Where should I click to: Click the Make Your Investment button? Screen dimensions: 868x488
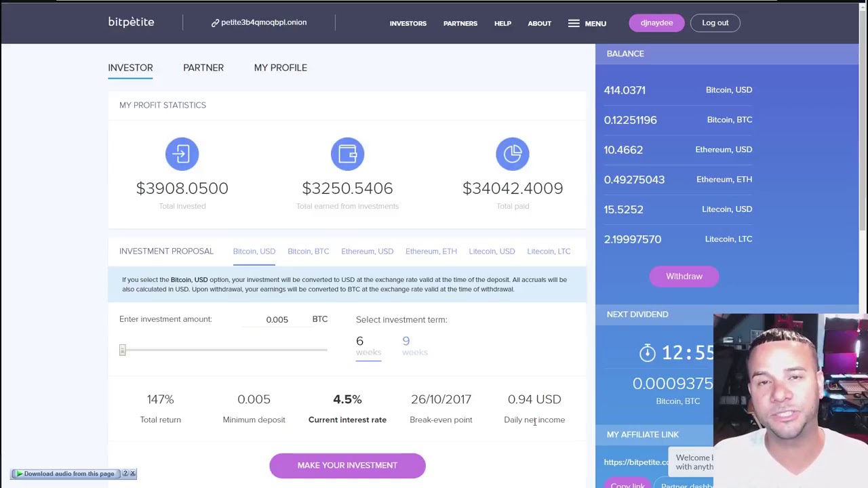point(347,466)
